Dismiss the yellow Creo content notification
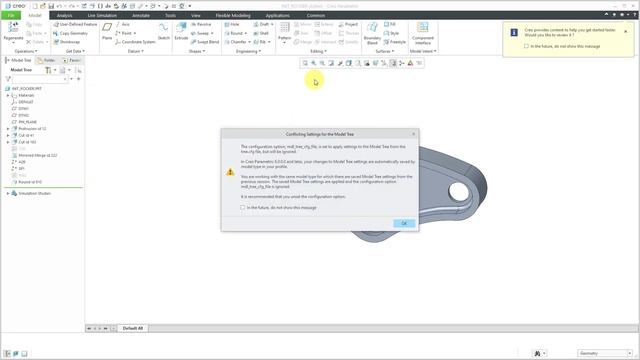The width and height of the screenshot is (640, 360). pos(625,31)
